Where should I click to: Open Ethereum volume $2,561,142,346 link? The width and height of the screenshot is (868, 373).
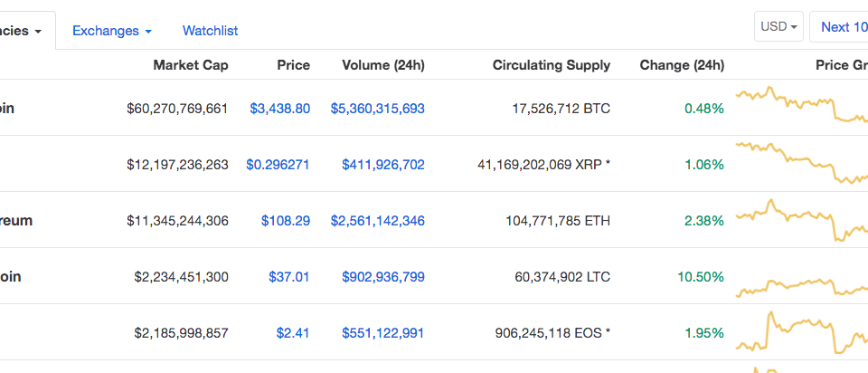[378, 221]
